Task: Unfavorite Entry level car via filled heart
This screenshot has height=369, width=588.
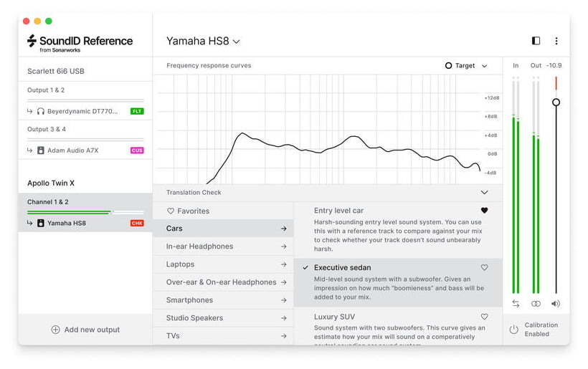Action: click(x=484, y=211)
